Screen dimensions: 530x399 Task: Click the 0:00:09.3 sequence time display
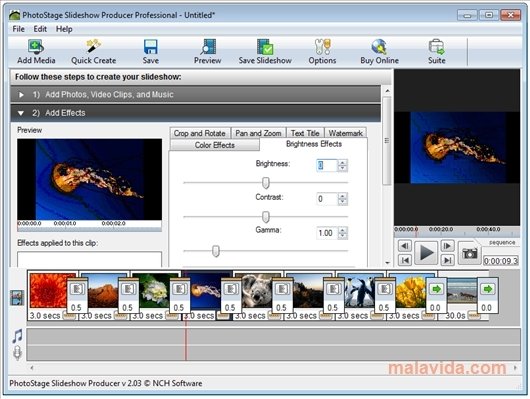(501, 261)
